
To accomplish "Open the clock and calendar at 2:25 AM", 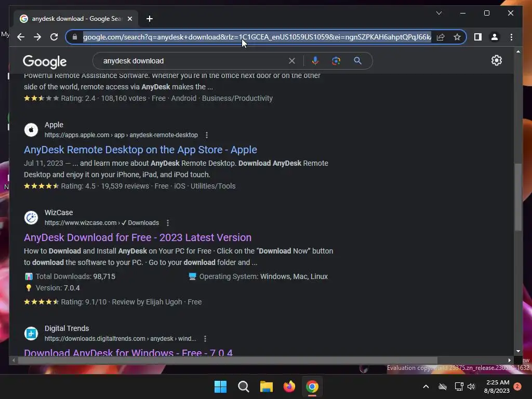I will point(497,387).
